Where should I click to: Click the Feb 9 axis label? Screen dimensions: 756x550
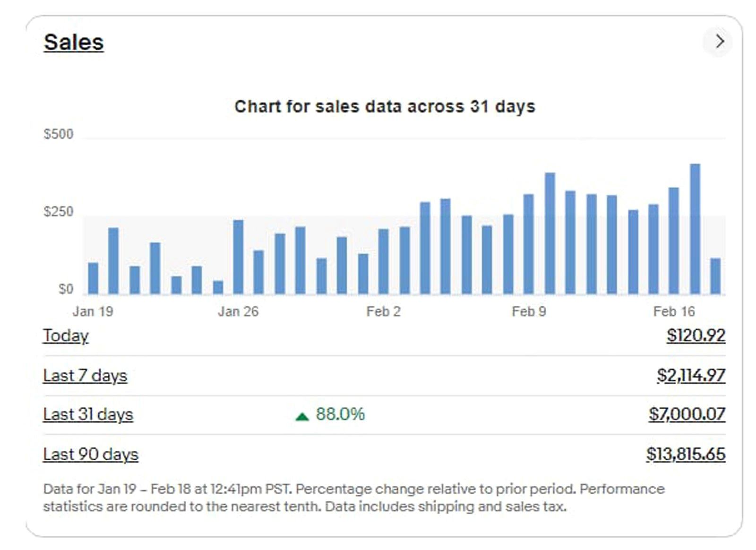(529, 311)
